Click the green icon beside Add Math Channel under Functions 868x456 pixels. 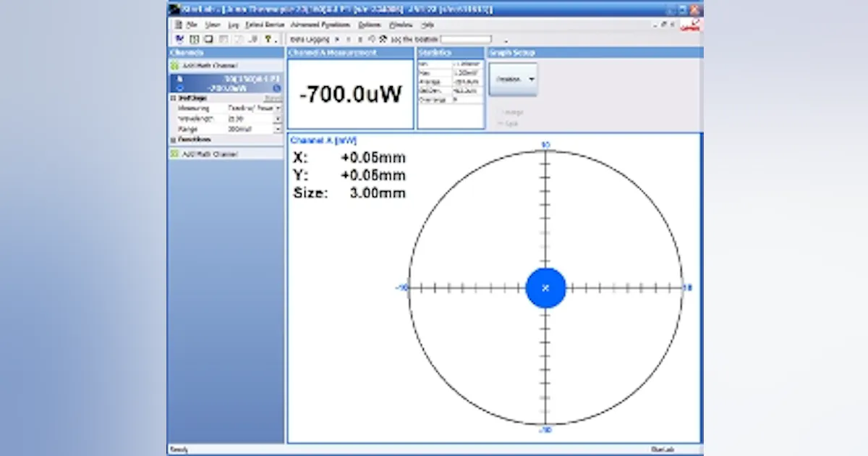coord(174,154)
